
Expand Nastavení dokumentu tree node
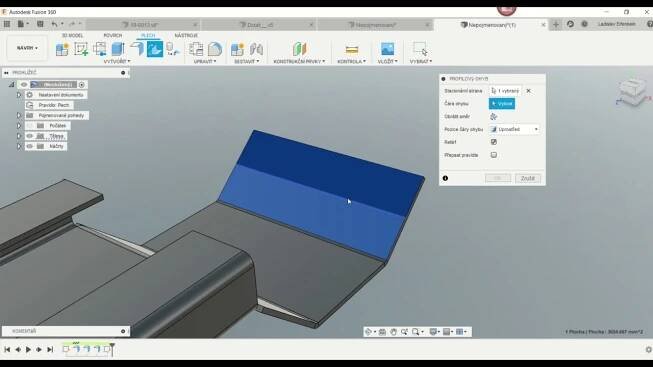click(x=19, y=95)
